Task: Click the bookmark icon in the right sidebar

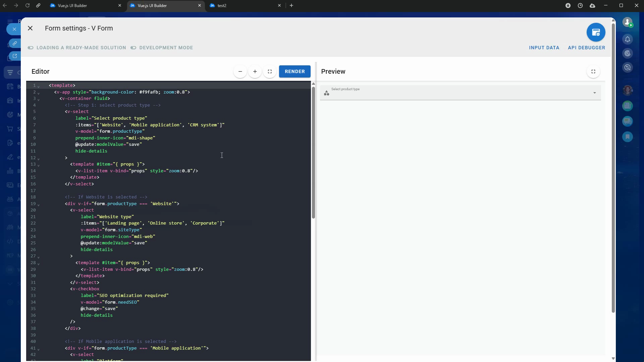Action: pyautogui.click(x=628, y=137)
